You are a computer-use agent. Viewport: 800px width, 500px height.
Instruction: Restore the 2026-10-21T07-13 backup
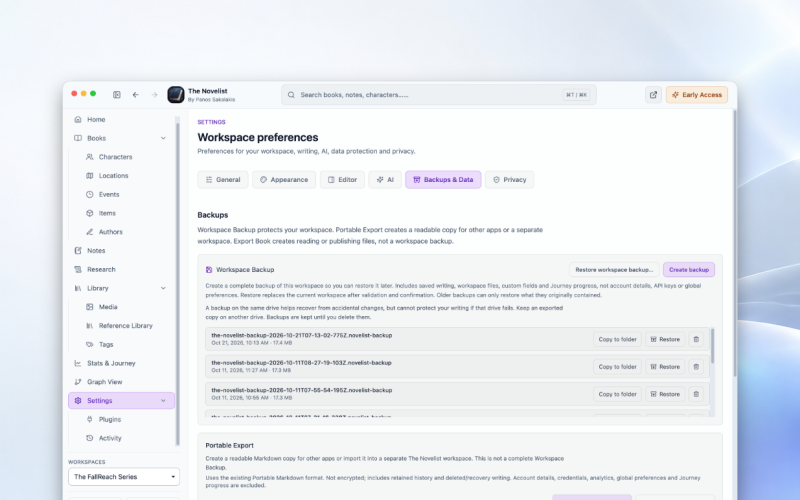coord(665,339)
